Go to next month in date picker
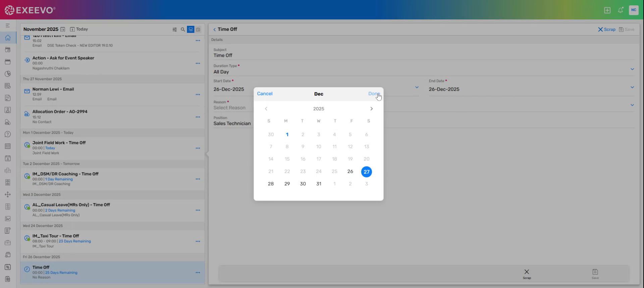 (x=371, y=109)
